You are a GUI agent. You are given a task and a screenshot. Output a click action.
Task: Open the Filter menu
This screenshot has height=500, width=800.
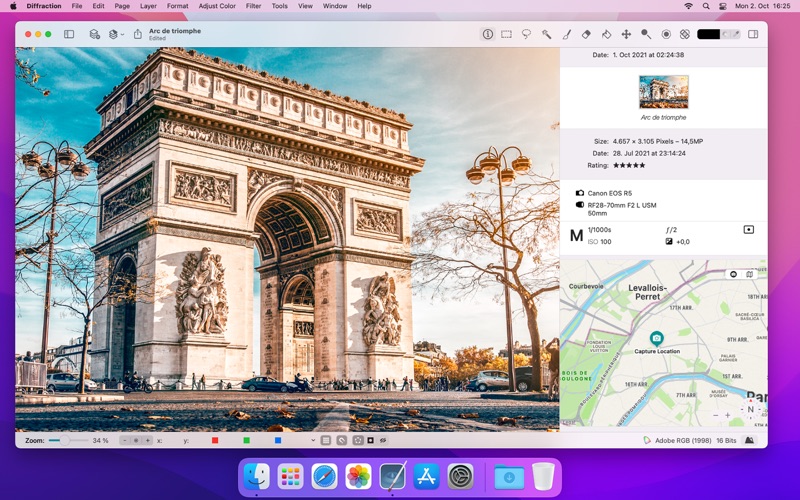tap(253, 6)
